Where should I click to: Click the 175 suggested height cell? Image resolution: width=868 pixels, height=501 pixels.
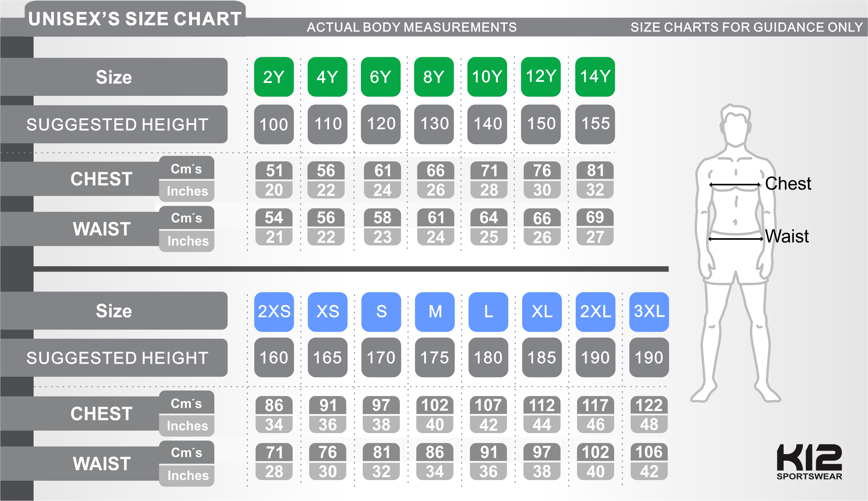pos(435,358)
